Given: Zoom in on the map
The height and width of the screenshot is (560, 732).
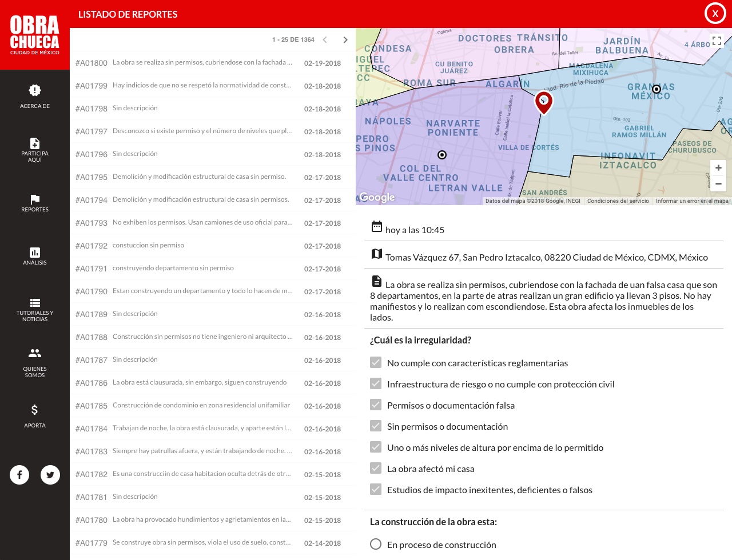Looking at the screenshot, I should (x=718, y=168).
